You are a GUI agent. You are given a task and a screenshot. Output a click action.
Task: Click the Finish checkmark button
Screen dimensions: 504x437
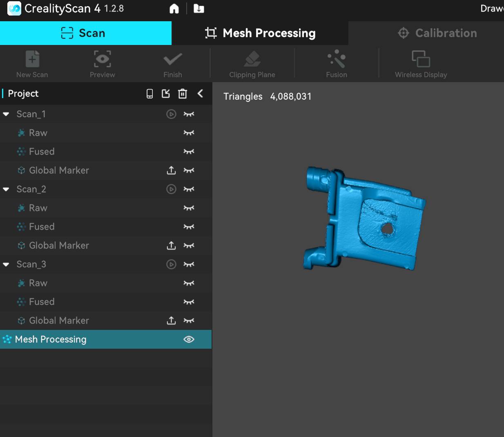(173, 64)
